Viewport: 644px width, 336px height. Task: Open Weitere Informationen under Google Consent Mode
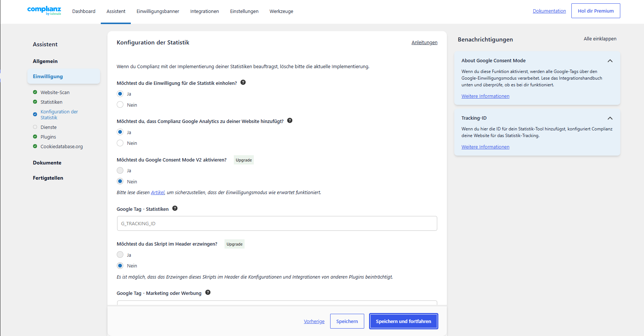(x=485, y=96)
